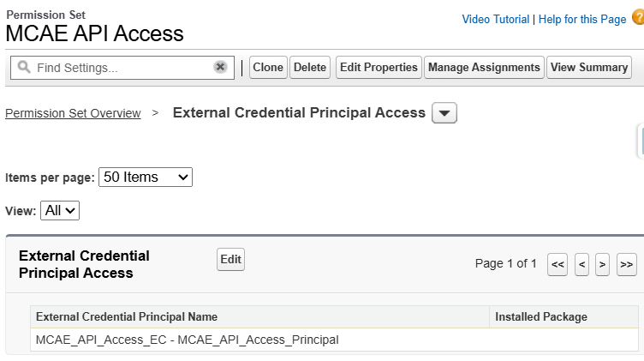Click the View Summary button

(x=589, y=67)
